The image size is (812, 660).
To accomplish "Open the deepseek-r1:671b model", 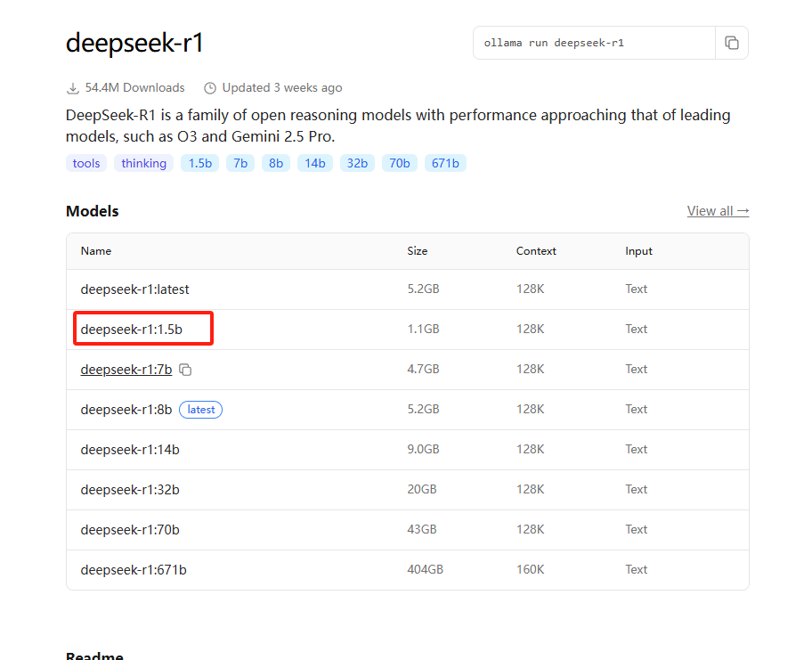I will (x=134, y=570).
